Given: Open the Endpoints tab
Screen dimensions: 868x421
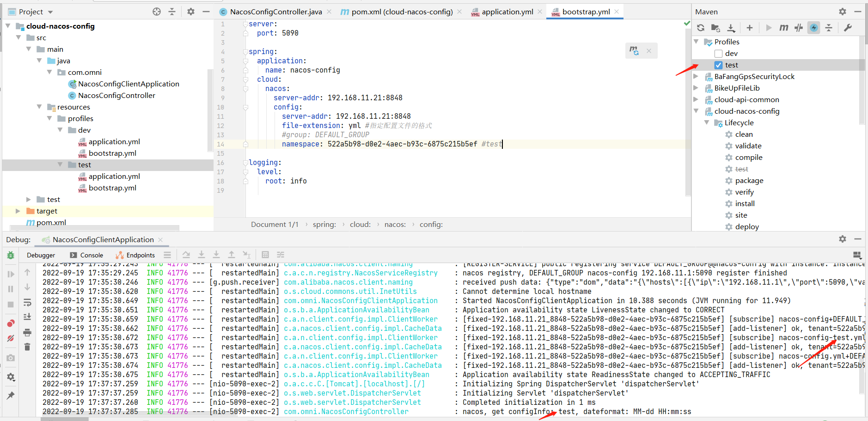Looking at the screenshot, I should (135, 255).
